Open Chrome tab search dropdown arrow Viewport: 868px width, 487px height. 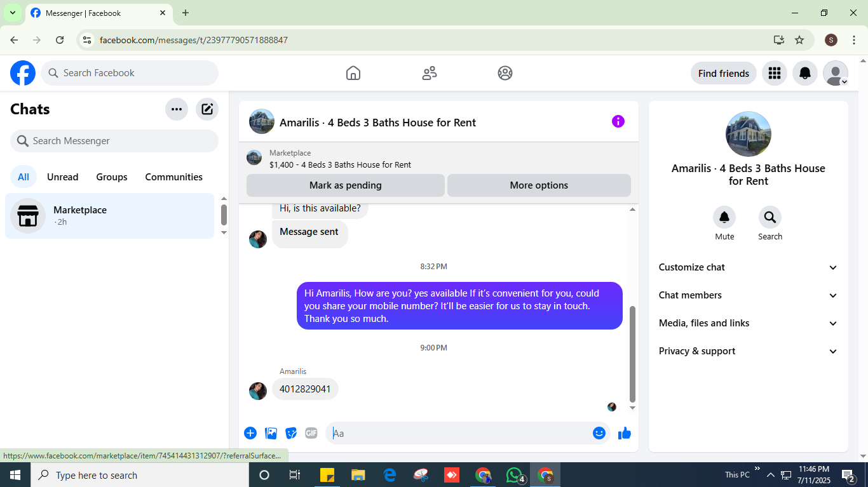click(12, 13)
